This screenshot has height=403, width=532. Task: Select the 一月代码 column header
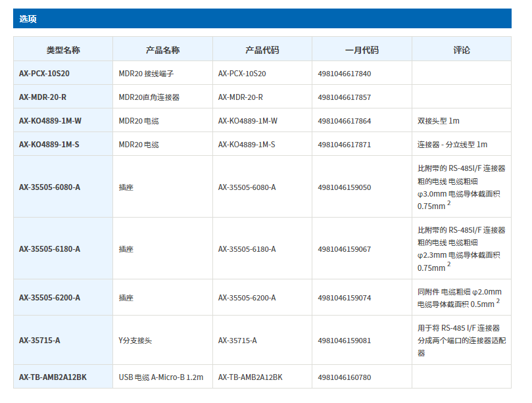tap(362, 50)
